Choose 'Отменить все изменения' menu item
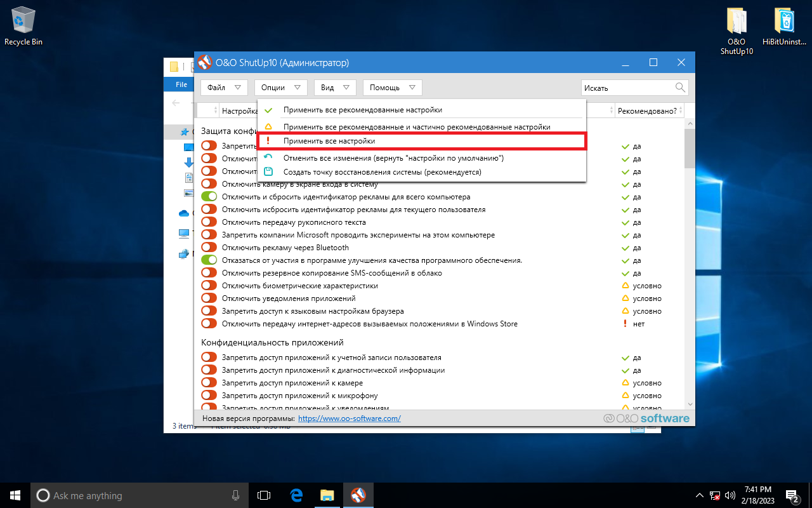The height and width of the screenshot is (508, 812). pos(421,157)
